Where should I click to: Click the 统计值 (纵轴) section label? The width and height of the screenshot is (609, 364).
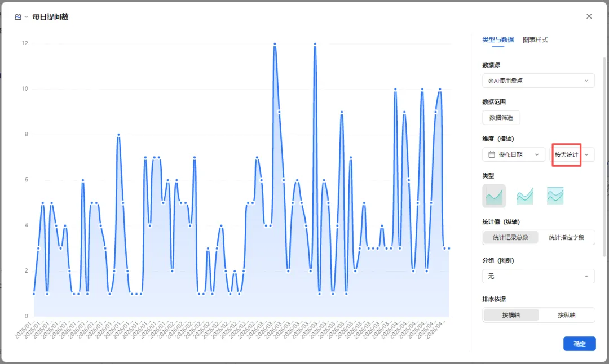point(501,222)
